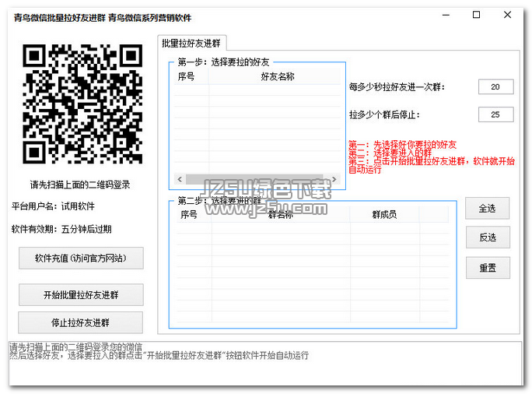Click the login QR code image
This screenshot has width=532, height=394.
(82, 104)
